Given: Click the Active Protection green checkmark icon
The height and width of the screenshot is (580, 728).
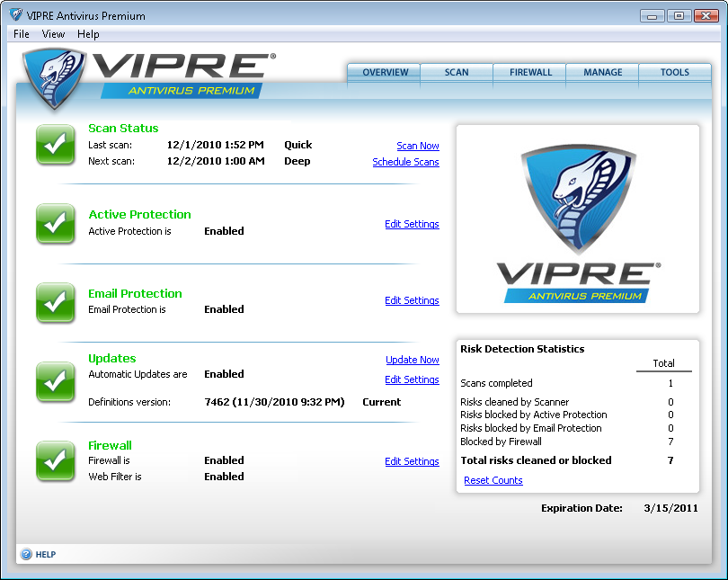Looking at the screenshot, I should click(x=56, y=223).
